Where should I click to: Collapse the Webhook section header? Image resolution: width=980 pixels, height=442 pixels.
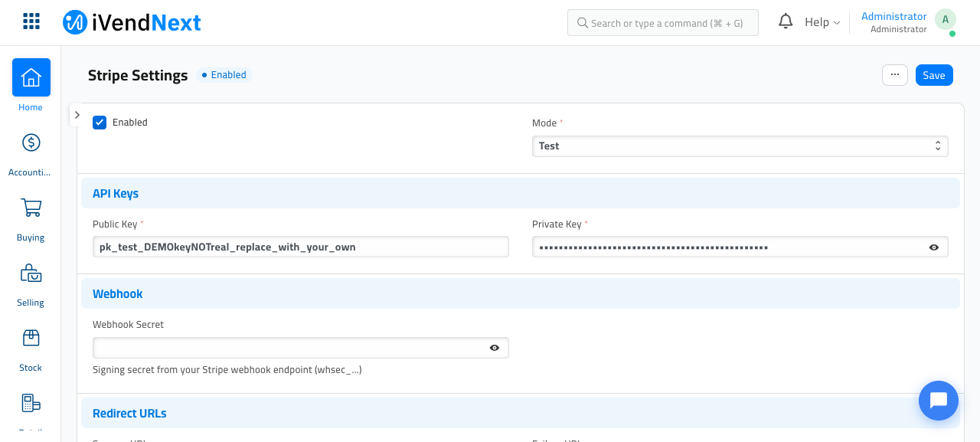pos(521,294)
